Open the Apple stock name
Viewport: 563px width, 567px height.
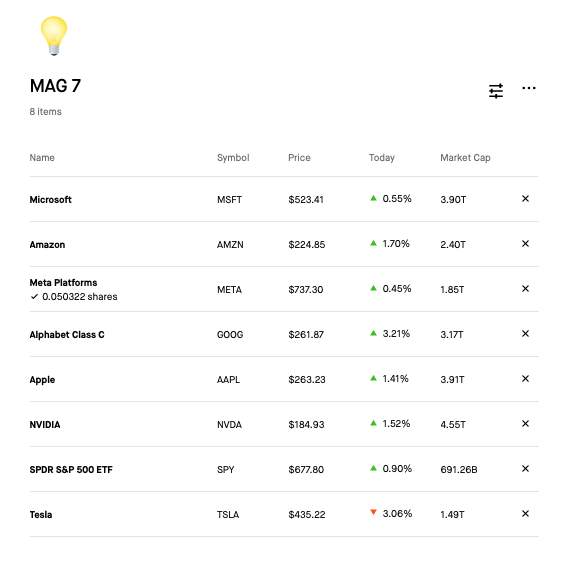click(x=42, y=380)
